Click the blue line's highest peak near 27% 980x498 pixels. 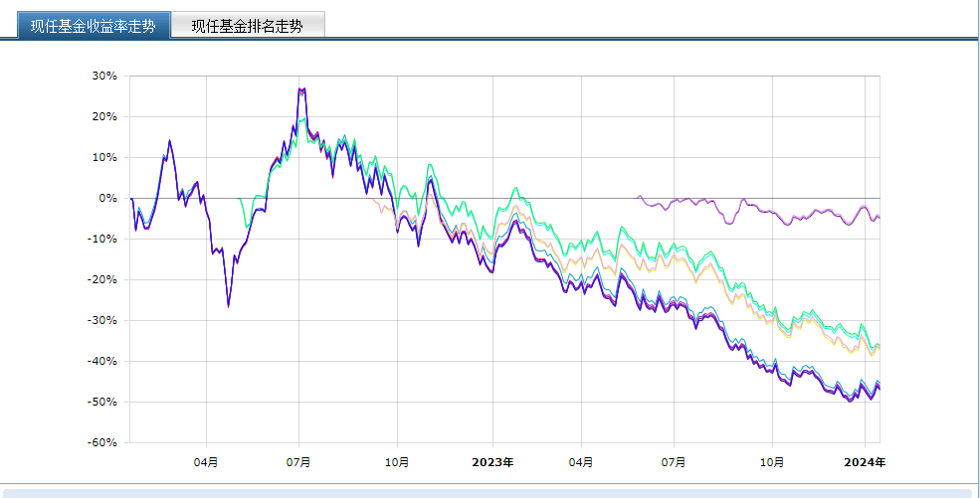pyautogui.click(x=300, y=89)
